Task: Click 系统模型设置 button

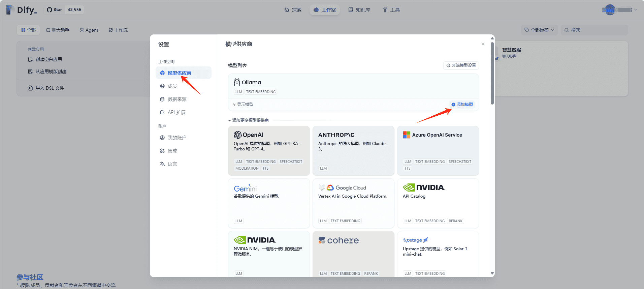Action: coord(461,65)
